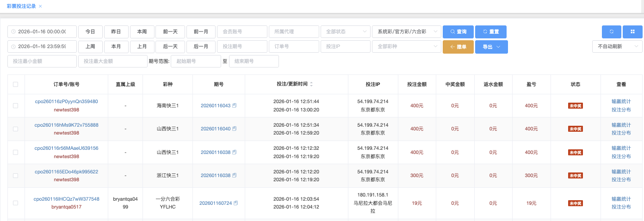Click copy icon beside period 202601160724
644x221 pixels.
236,203
